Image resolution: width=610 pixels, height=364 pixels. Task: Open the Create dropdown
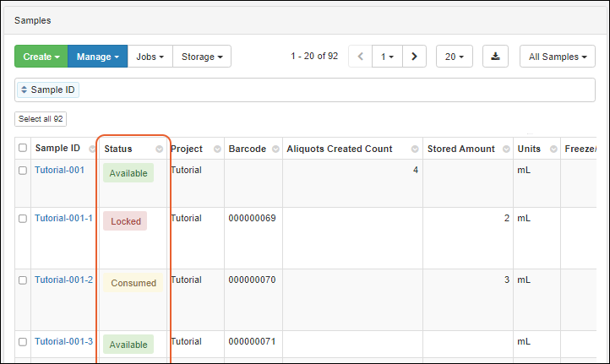(41, 57)
